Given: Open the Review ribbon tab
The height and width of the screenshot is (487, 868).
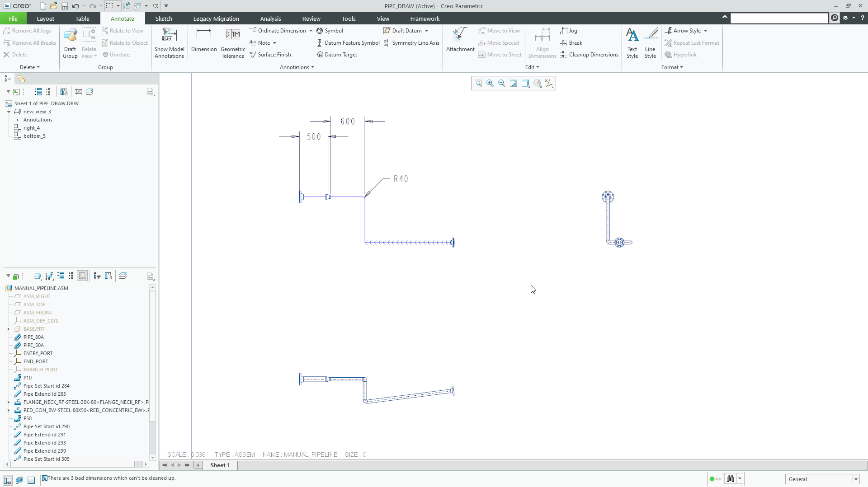Looking at the screenshot, I should point(311,19).
